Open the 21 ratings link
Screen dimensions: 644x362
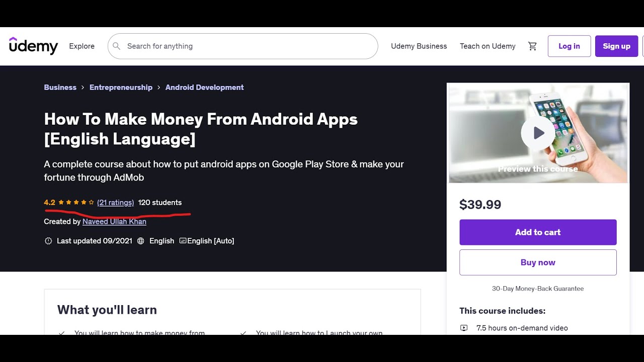click(x=116, y=203)
